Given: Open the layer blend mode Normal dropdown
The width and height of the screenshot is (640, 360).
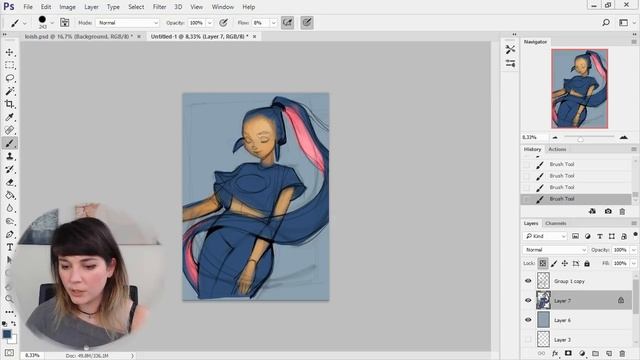Looking at the screenshot, I should click(x=555, y=250).
